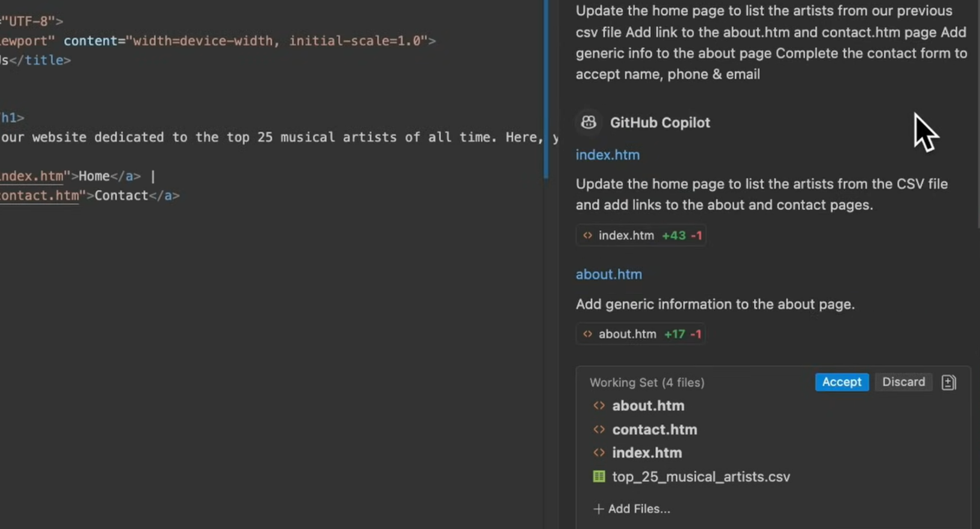Click Add Files... in the working set
Viewport: 980px width, 529px height.
click(x=632, y=509)
